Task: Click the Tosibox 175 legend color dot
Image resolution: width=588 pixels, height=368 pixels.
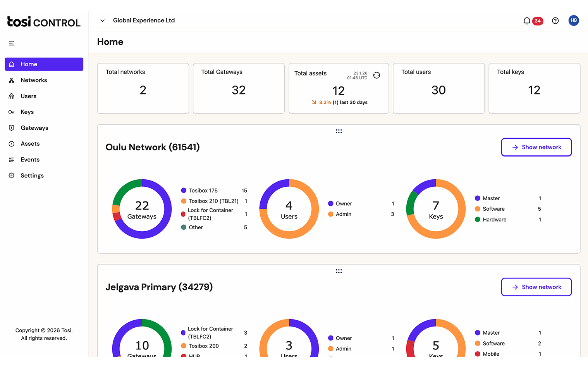Action: tap(184, 191)
